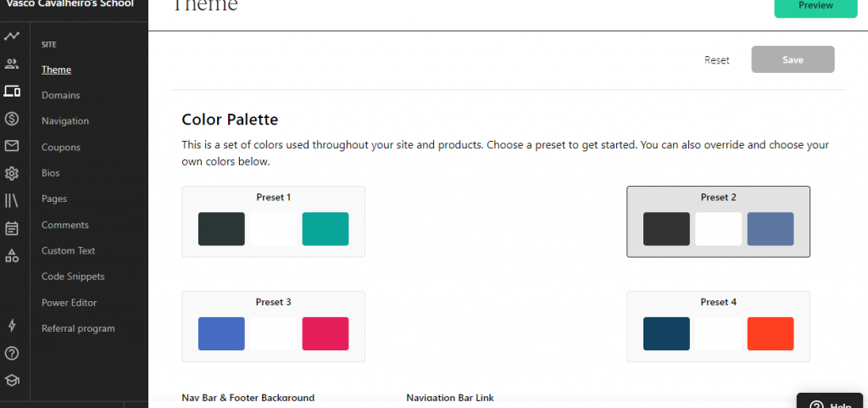Click the teal swatch in Preset 1

click(x=325, y=229)
